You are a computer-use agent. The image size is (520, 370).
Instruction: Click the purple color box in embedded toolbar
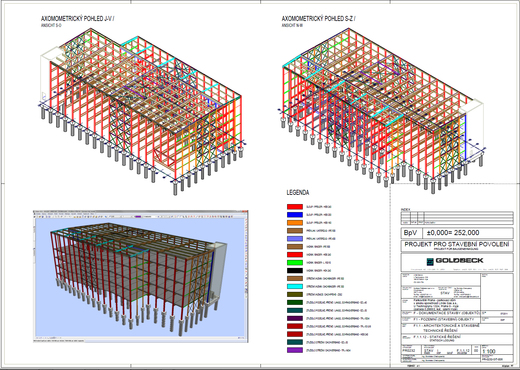(x=138, y=217)
